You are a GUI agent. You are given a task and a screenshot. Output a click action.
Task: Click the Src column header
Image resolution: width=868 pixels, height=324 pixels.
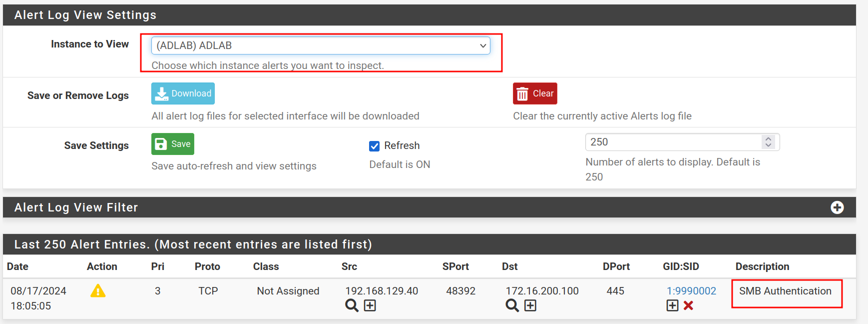(349, 266)
